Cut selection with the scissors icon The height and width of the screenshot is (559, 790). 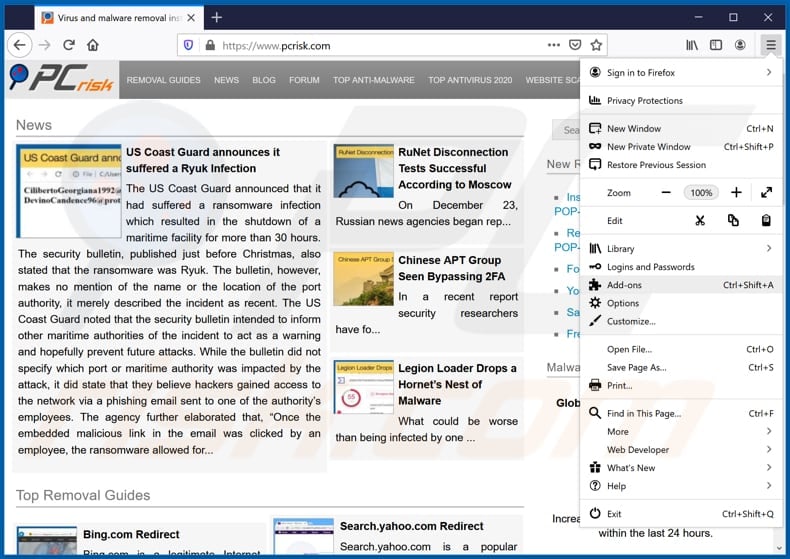coord(700,221)
